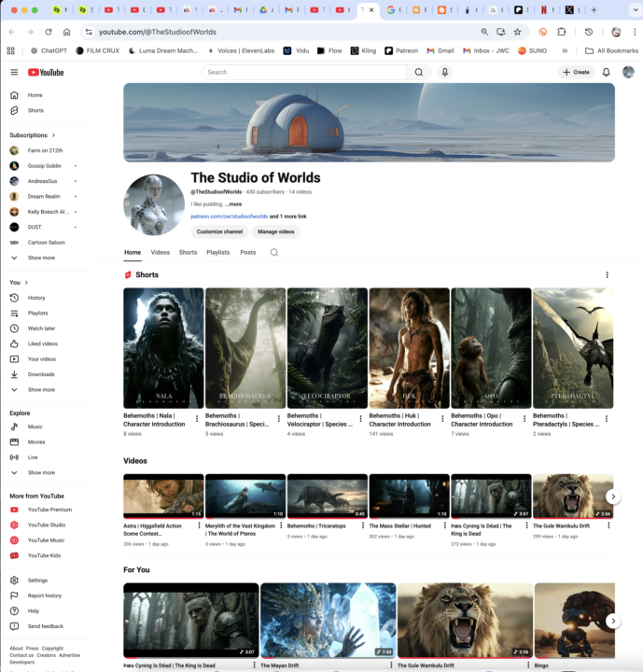This screenshot has width=643, height=672.
Task: Bookmark this page with star icon
Action: tap(517, 32)
